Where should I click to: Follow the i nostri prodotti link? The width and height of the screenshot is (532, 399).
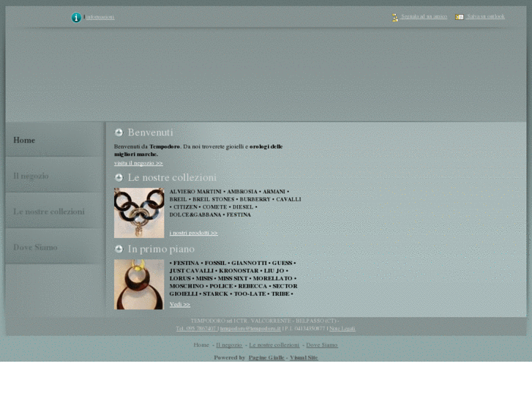tap(193, 233)
